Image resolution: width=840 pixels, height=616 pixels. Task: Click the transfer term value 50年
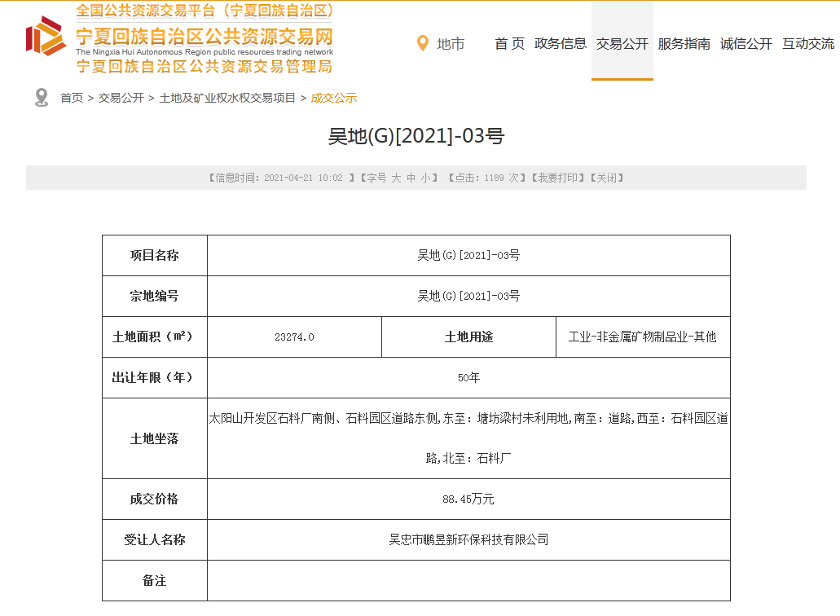coord(468,377)
